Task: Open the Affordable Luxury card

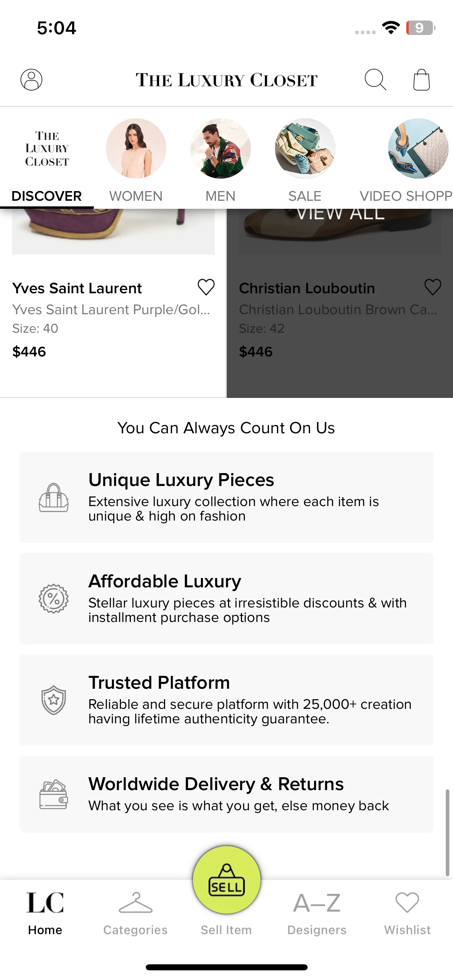Action: [x=227, y=599]
